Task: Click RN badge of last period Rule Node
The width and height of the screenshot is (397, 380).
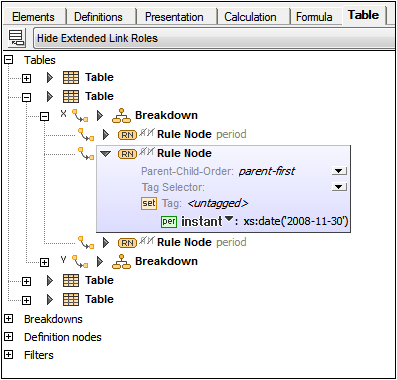Action: [x=127, y=243]
